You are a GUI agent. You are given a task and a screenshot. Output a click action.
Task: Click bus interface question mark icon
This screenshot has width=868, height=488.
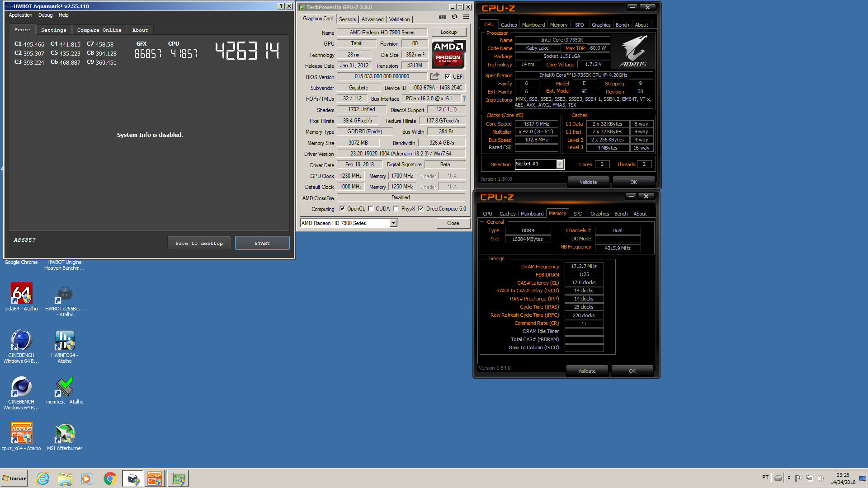[x=464, y=99]
